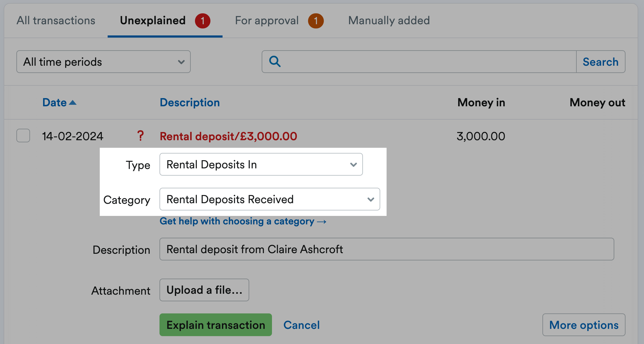Click the 3,000.00 Money in amount

[x=481, y=136]
